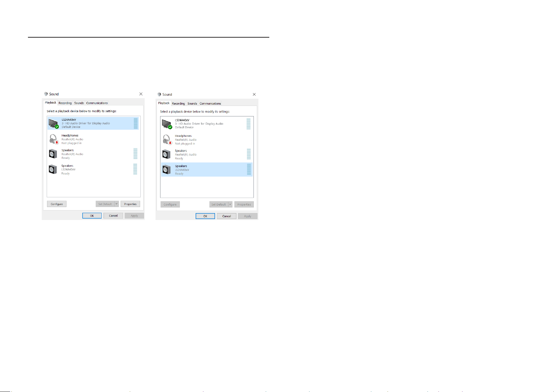Select 'Headphones' label in right window
Viewport: 554px width, 392px height.
(x=183, y=136)
